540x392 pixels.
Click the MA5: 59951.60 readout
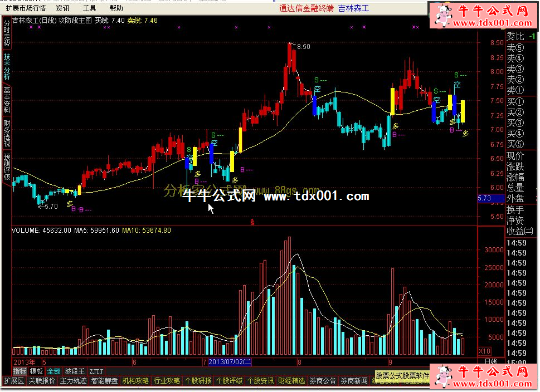96,230
